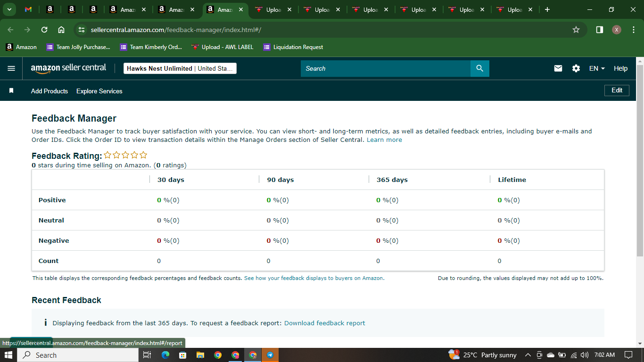Screen dimensions: 644x362
Task: Open the Windows notification center
Action: pyautogui.click(x=628, y=355)
